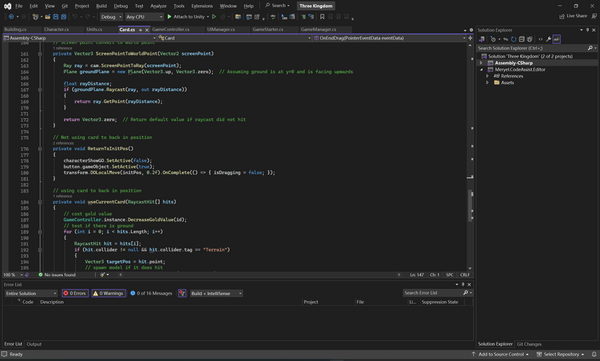Click Preview Selected Items icon in Solution Explorer

tap(556, 39)
